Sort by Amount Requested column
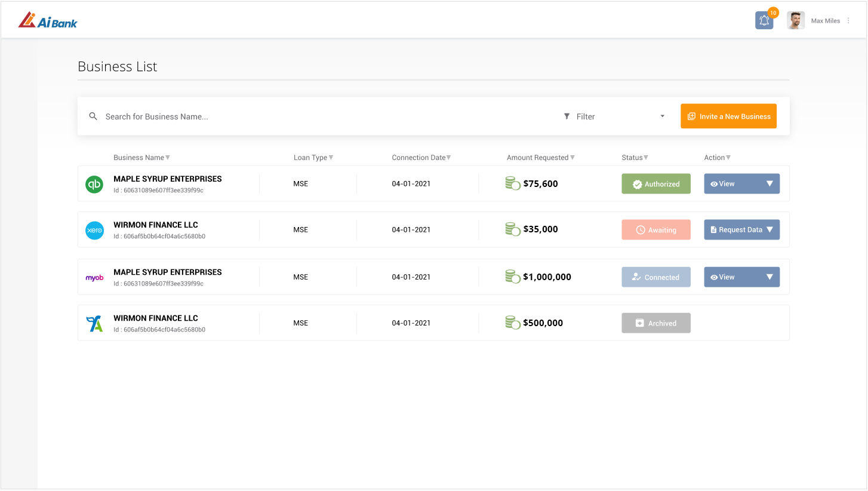868x491 pixels. click(541, 158)
